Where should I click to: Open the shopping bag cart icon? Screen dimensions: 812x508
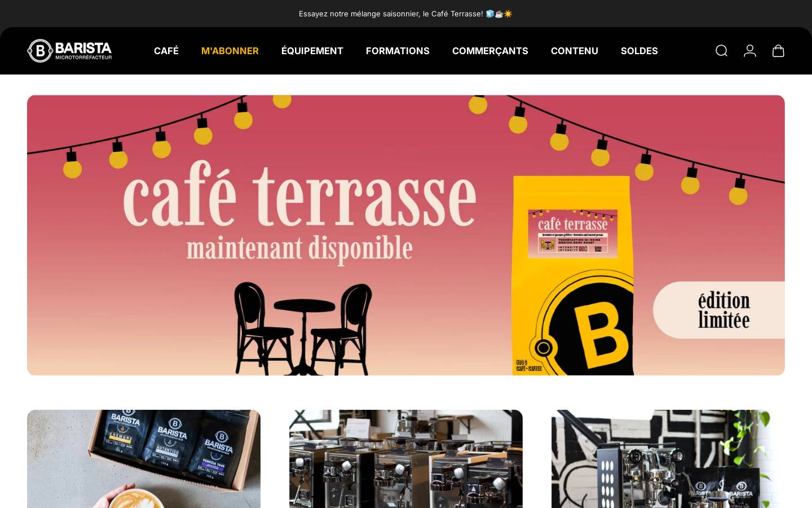[x=778, y=51]
